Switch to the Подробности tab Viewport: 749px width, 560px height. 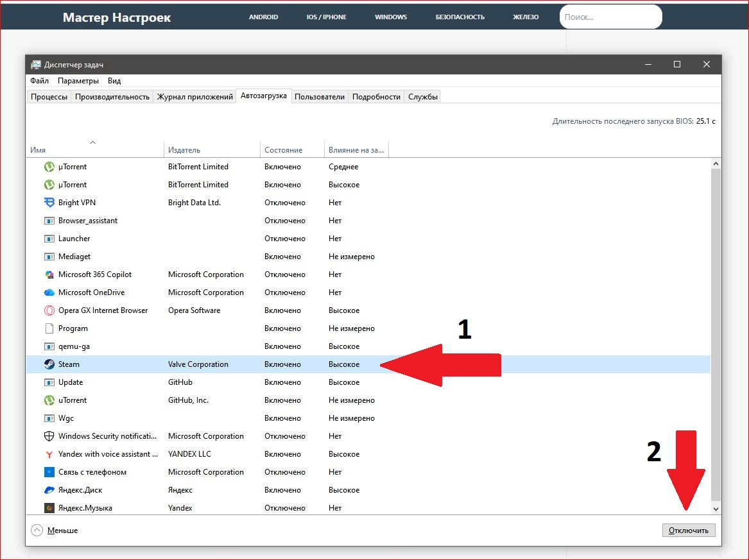pos(376,96)
